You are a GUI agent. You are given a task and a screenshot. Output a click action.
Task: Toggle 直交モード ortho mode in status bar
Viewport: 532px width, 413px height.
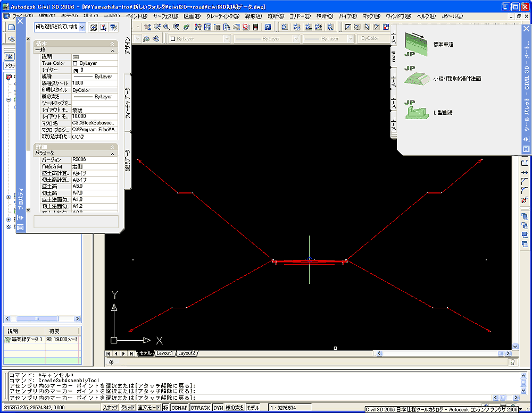click(148, 408)
